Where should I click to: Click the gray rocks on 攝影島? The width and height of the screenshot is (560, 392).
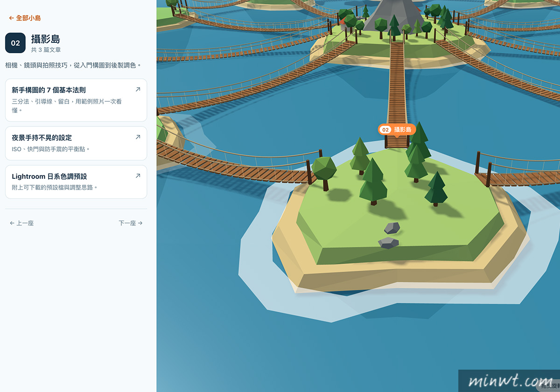click(390, 236)
